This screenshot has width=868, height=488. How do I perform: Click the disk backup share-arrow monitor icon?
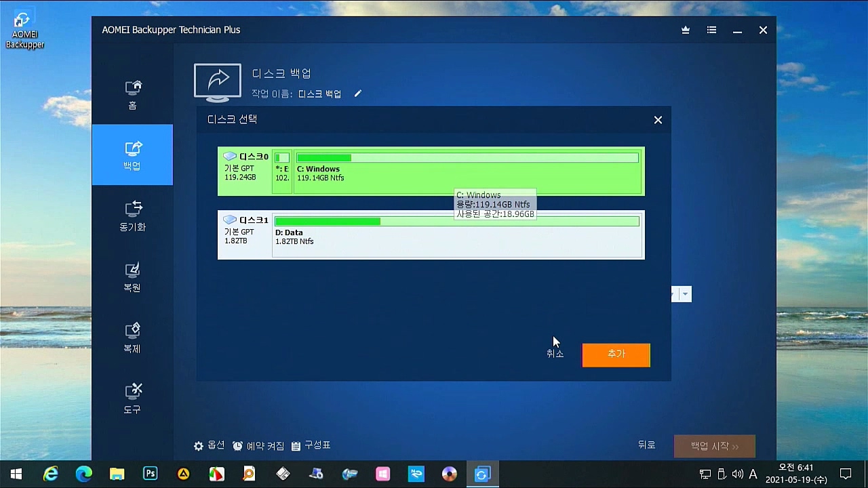[218, 83]
